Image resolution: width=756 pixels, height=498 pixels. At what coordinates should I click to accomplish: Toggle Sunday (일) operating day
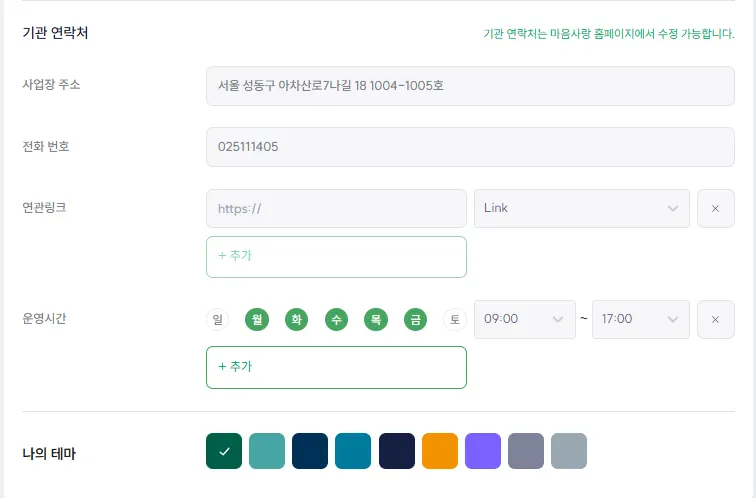(216, 320)
